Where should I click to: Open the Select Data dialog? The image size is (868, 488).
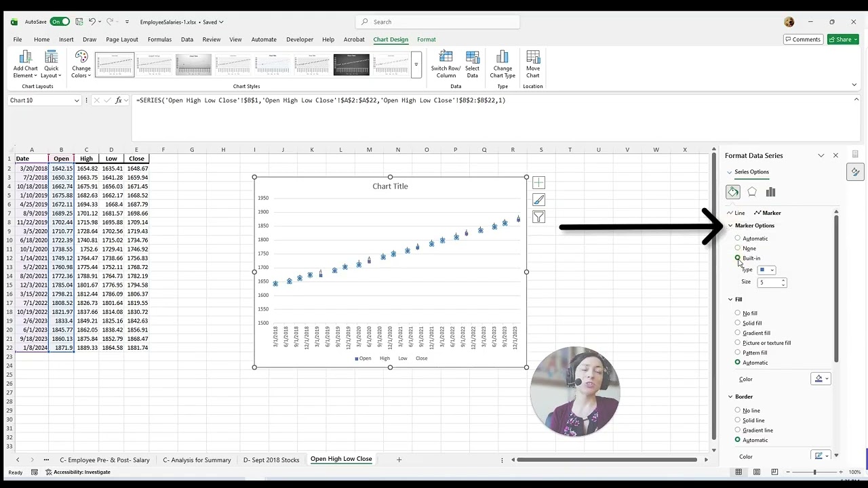pyautogui.click(x=472, y=64)
